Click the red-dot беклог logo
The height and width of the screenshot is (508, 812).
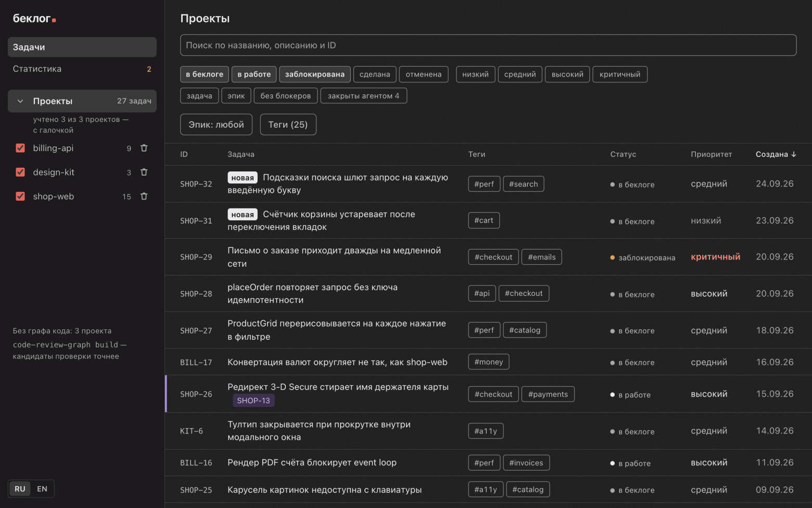tap(34, 19)
